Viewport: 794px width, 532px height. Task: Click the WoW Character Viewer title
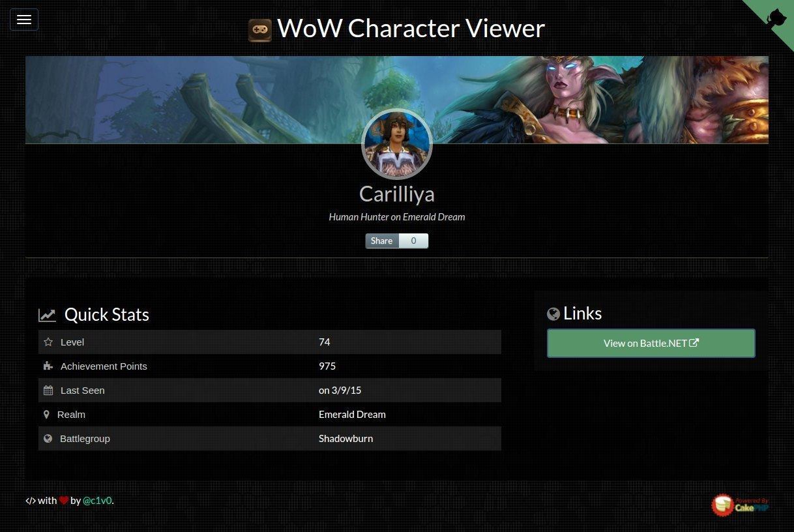pos(411,29)
